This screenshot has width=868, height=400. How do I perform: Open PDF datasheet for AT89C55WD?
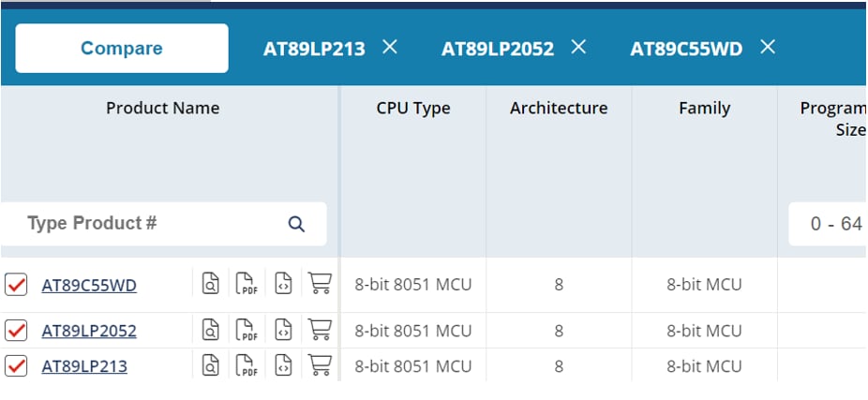(247, 284)
